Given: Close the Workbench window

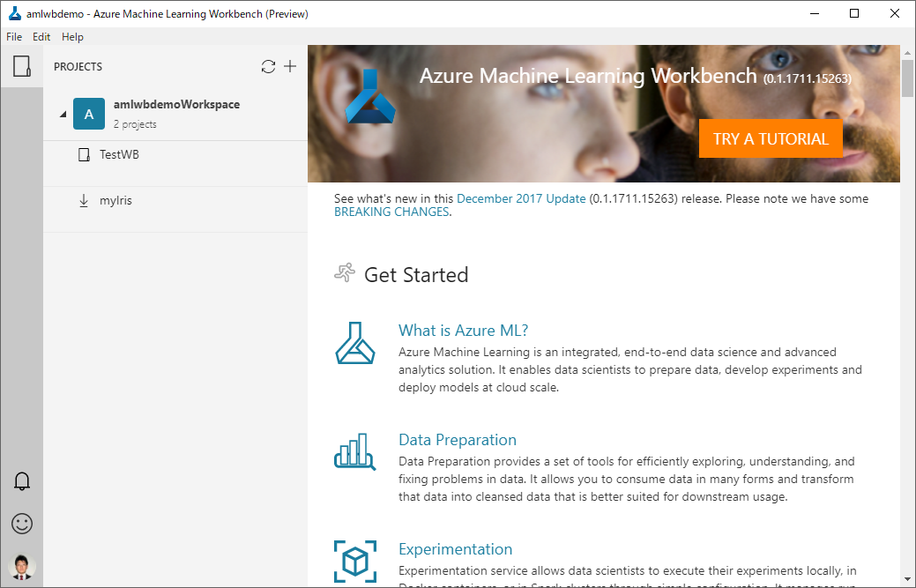Looking at the screenshot, I should pos(894,13).
